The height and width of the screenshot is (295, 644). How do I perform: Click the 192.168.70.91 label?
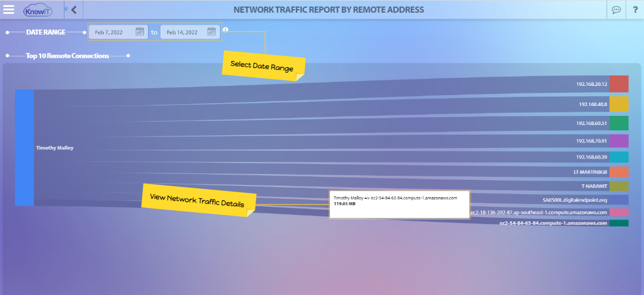591,141
